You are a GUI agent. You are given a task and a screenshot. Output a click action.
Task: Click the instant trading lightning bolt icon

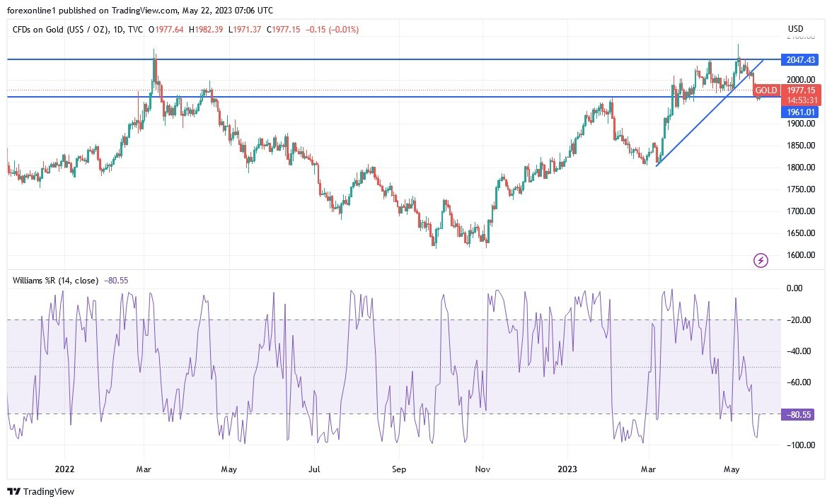tap(760, 260)
